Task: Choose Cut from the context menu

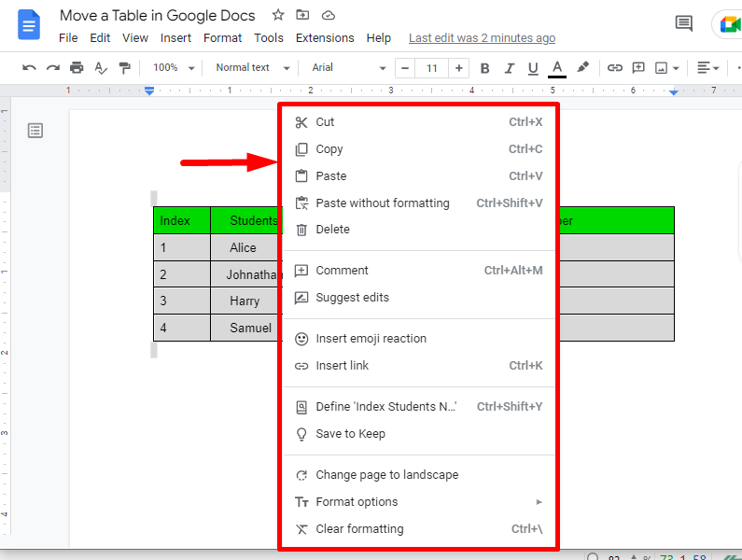Action: pyautogui.click(x=419, y=122)
